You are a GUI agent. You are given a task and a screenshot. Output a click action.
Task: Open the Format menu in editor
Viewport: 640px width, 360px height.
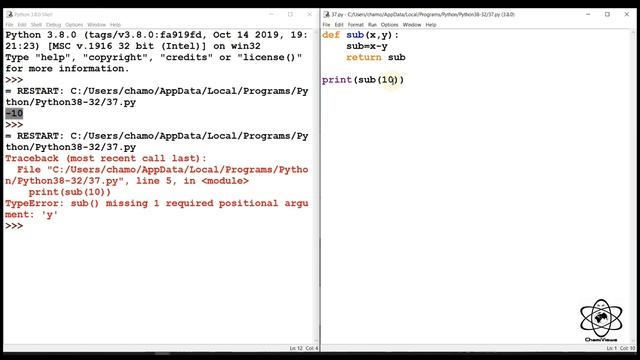pyautogui.click(x=356, y=25)
